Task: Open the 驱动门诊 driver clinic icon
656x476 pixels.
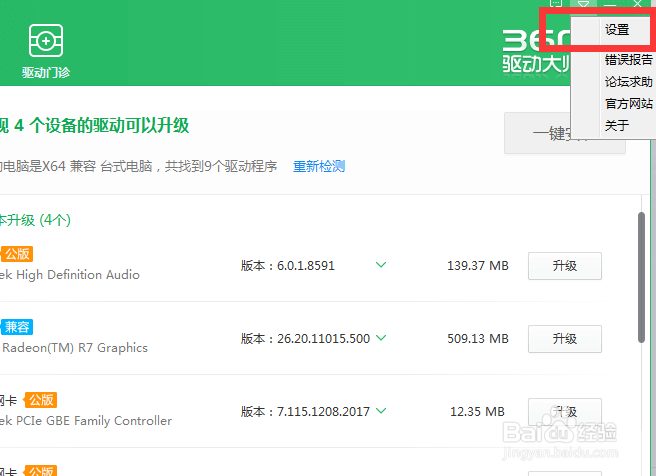Action: (x=46, y=50)
